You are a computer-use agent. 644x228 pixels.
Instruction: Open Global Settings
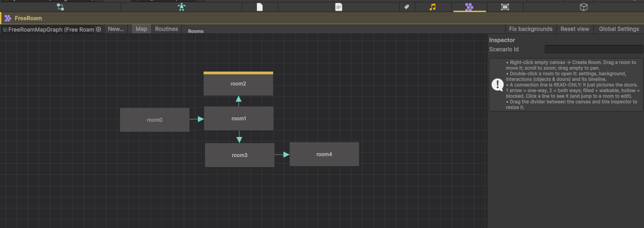point(619,29)
